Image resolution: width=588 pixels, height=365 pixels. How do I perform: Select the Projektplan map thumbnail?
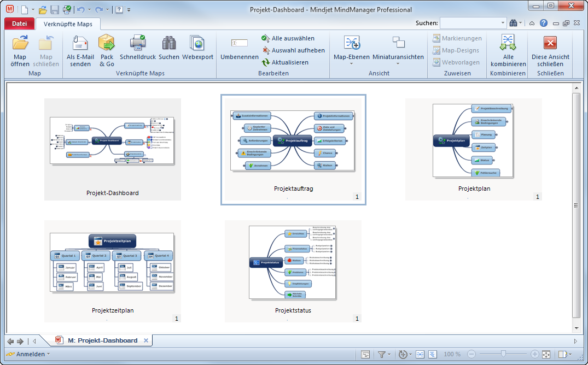(473, 149)
